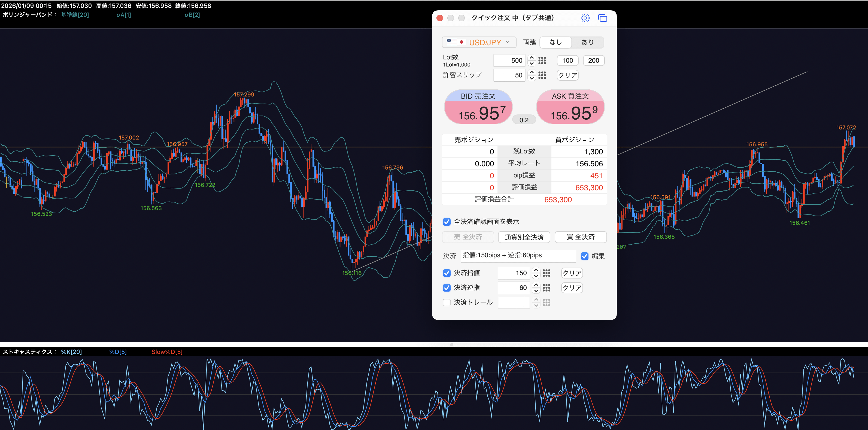Open keypad grid icon beside Lot数 field
This screenshot has width=868, height=430.
click(542, 61)
